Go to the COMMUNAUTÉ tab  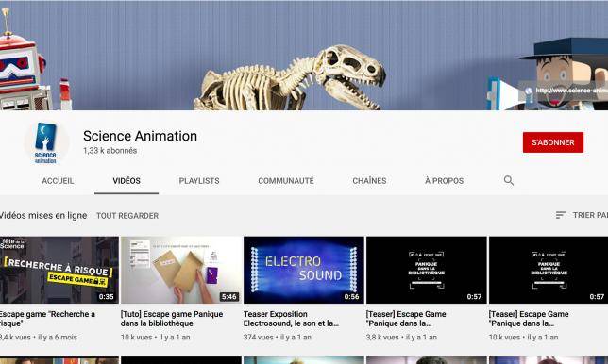[286, 181]
